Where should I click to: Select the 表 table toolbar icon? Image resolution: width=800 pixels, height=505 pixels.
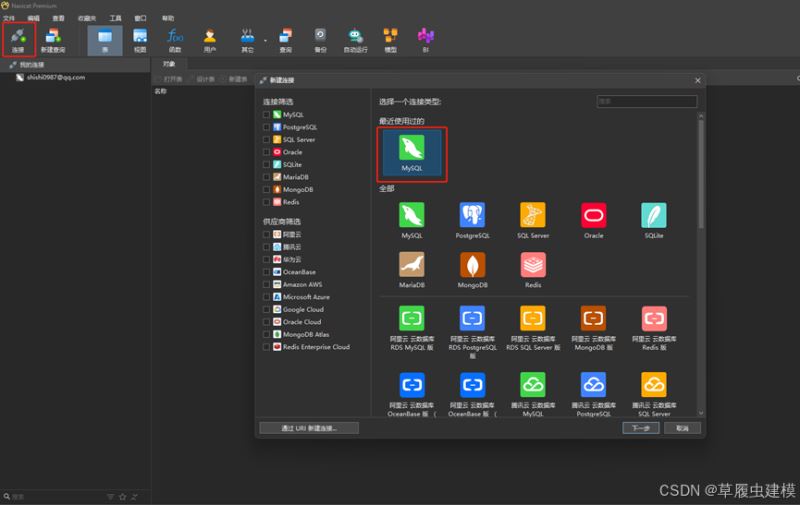pos(105,41)
